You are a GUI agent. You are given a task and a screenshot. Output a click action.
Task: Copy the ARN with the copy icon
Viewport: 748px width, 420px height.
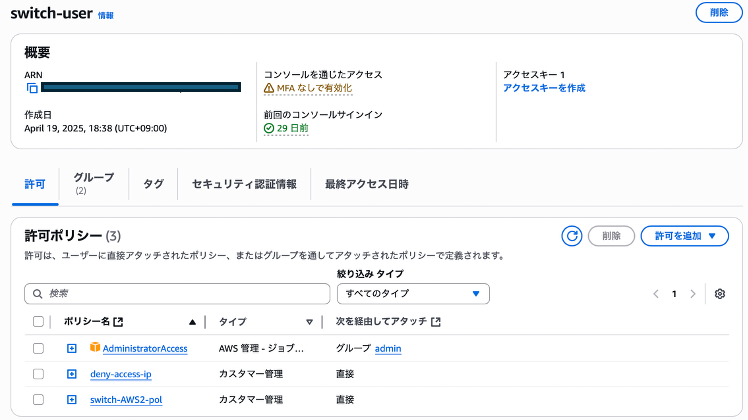coord(32,88)
